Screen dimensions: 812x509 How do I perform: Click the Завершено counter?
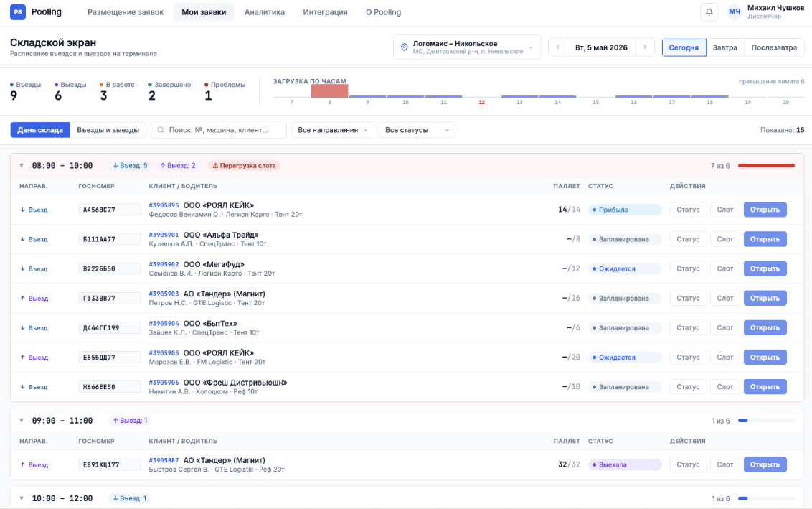click(x=169, y=91)
